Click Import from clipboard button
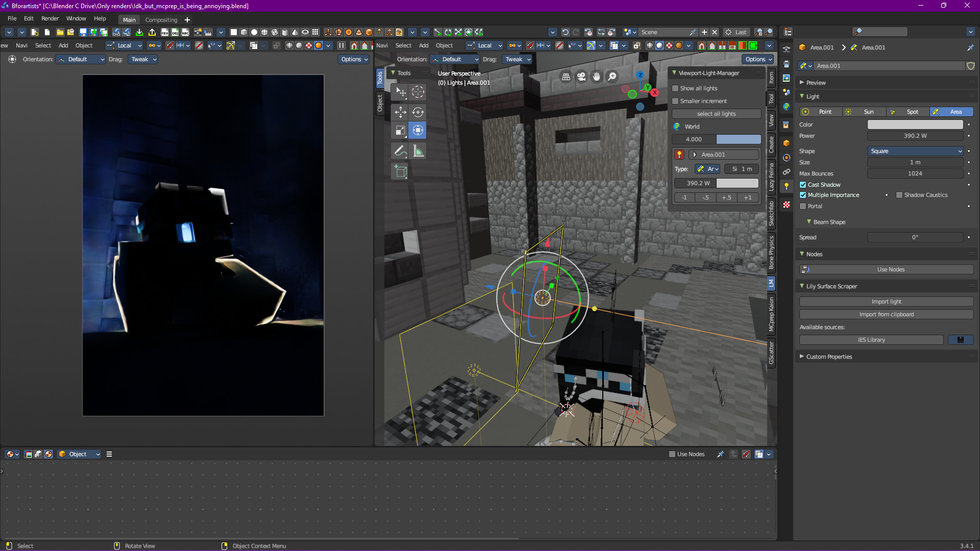The image size is (980, 551). (x=886, y=314)
